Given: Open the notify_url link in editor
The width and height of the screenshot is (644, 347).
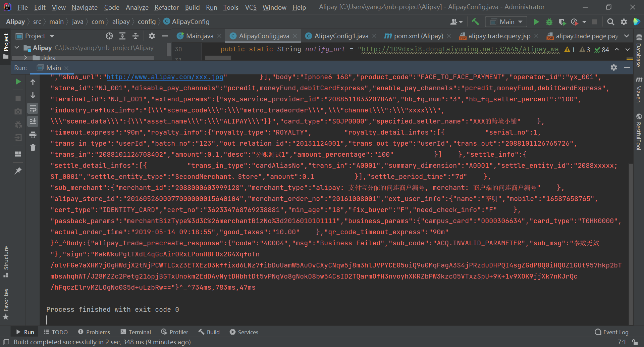Looking at the screenshot, I should [460, 49].
